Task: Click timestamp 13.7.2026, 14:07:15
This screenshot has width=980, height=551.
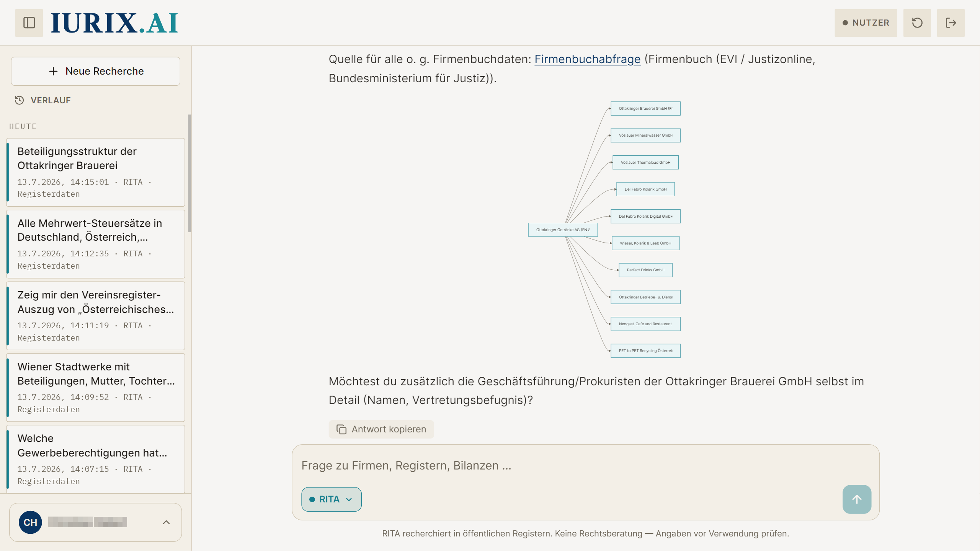Action: point(63,469)
